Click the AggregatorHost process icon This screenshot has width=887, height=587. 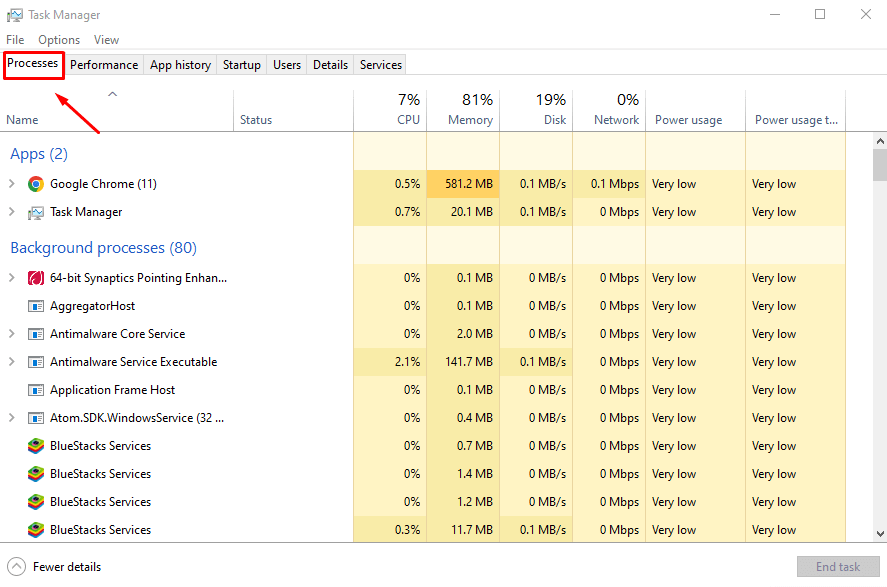(36, 306)
